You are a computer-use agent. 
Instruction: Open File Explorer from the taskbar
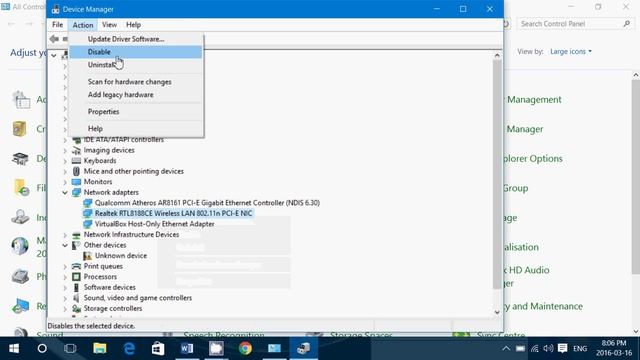point(100,349)
